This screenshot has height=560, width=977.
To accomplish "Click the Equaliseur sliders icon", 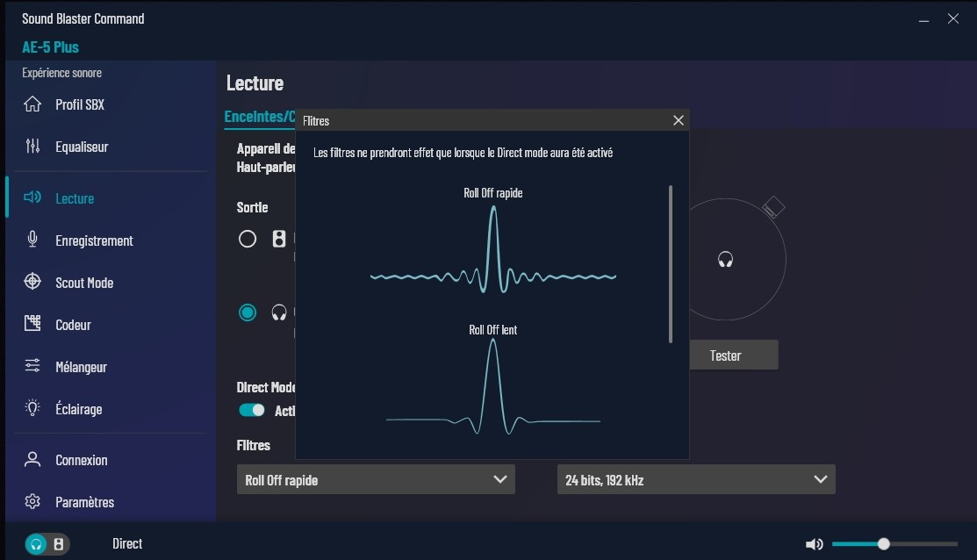I will pyautogui.click(x=32, y=147).
